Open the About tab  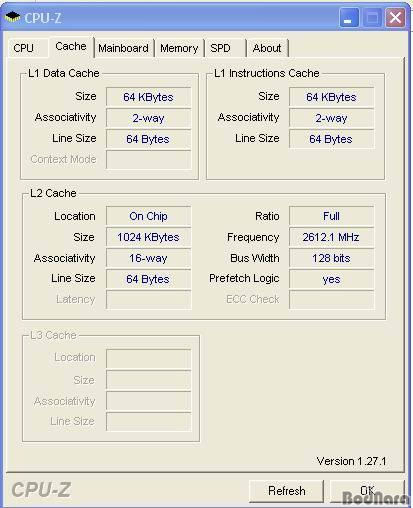(267, 48)
